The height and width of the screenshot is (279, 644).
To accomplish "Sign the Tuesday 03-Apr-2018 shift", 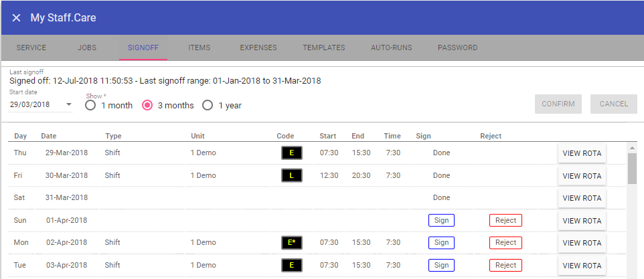I will 441,266.
